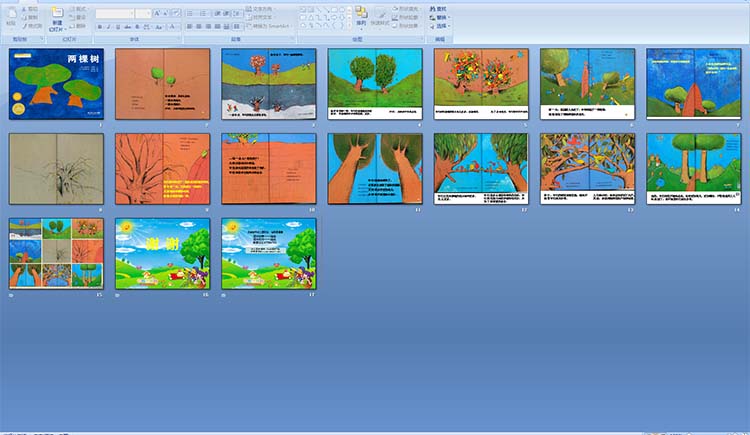750x435 pixels.
Task: Select slide 16 with 谢谢 text
Action: coord(163,254)
